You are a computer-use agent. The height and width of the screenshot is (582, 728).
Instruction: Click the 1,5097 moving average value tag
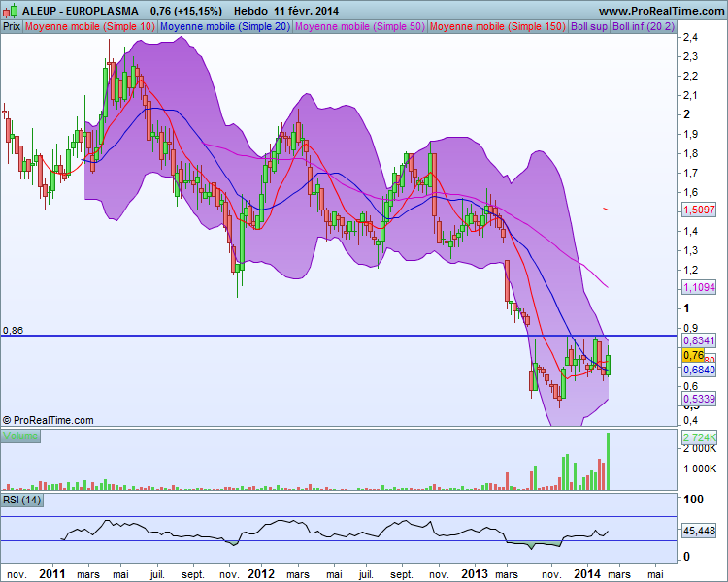[699, 210]
